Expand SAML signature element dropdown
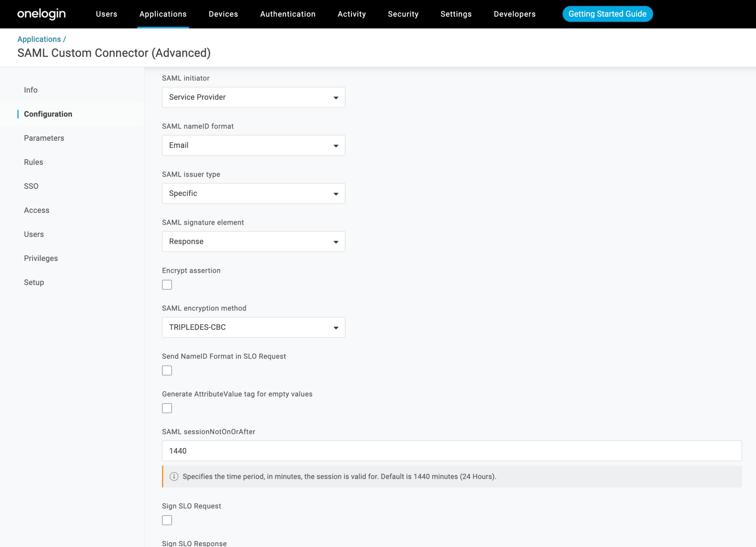The width and height of the screenshot is (756, 547). point(253,242)
